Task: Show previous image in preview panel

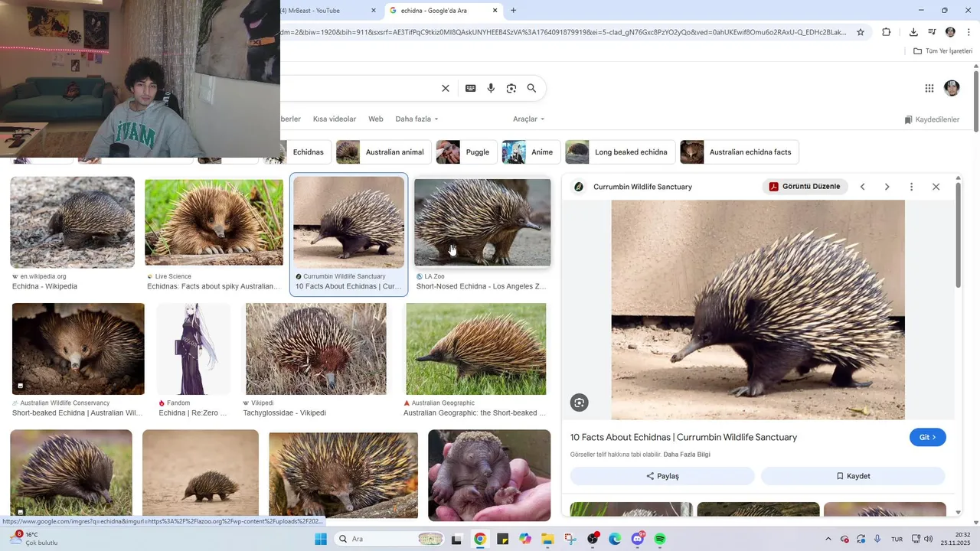Action: point(863,187)
